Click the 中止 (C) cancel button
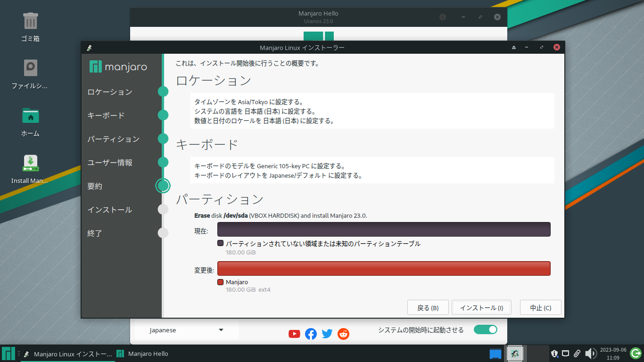The height and width of the screenshot is (362, 644). (540, 308)
